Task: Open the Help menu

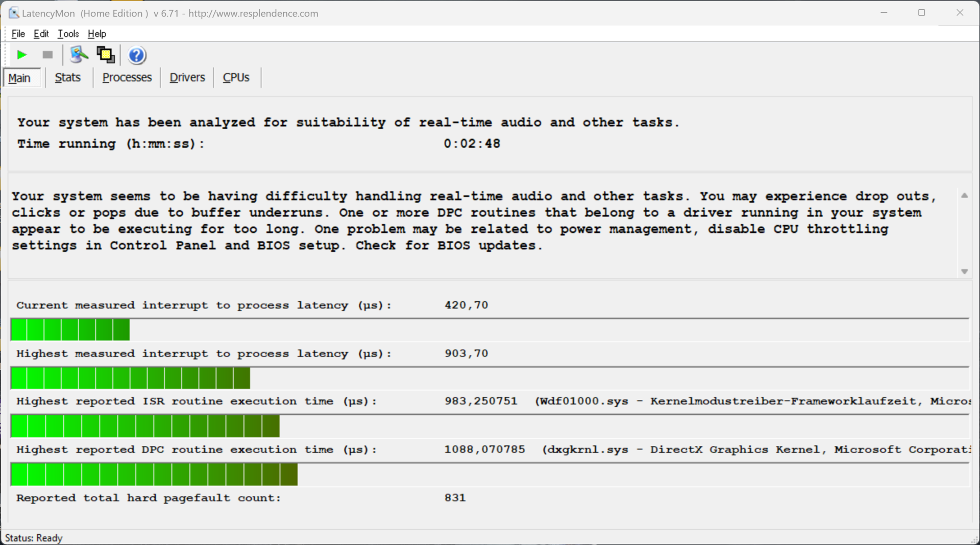Action: click(97, 34)
